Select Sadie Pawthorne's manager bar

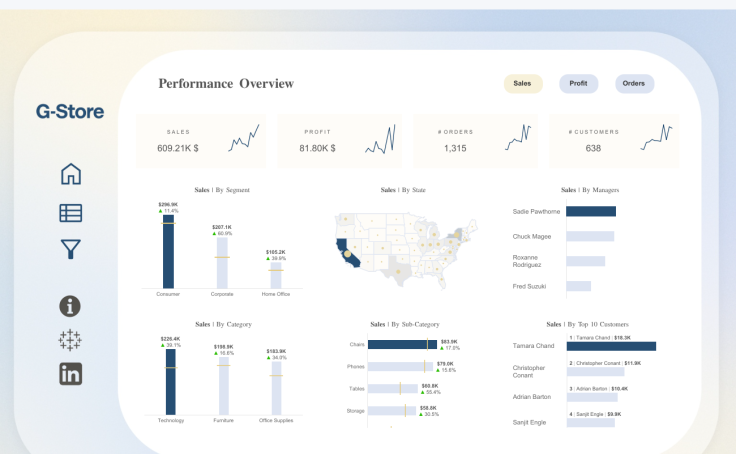(590, 212)
